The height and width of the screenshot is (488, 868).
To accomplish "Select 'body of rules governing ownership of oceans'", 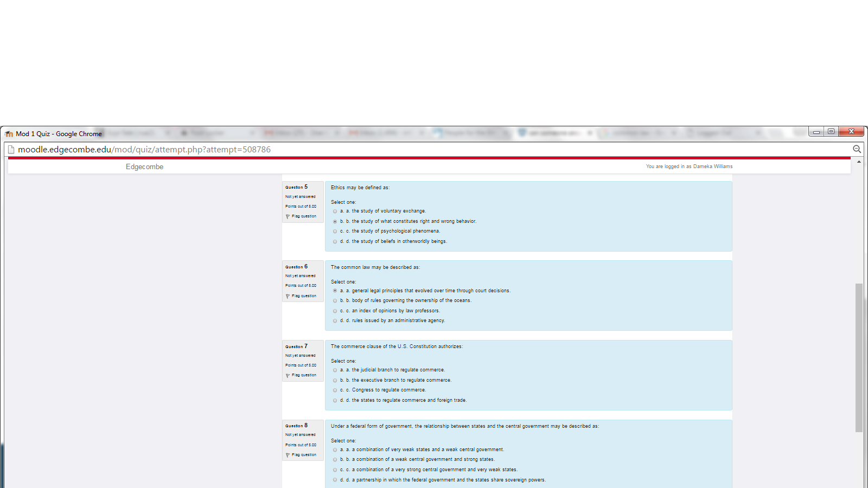I will (335, 301).
